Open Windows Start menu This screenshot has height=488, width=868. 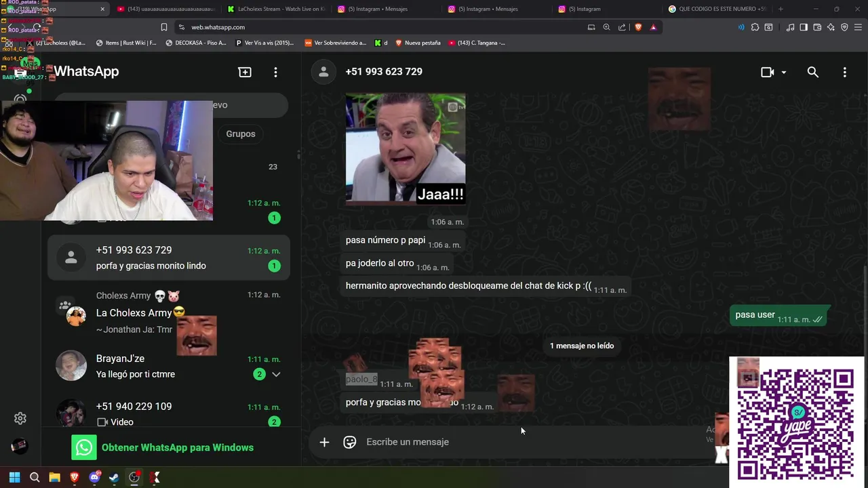point(14,477)
